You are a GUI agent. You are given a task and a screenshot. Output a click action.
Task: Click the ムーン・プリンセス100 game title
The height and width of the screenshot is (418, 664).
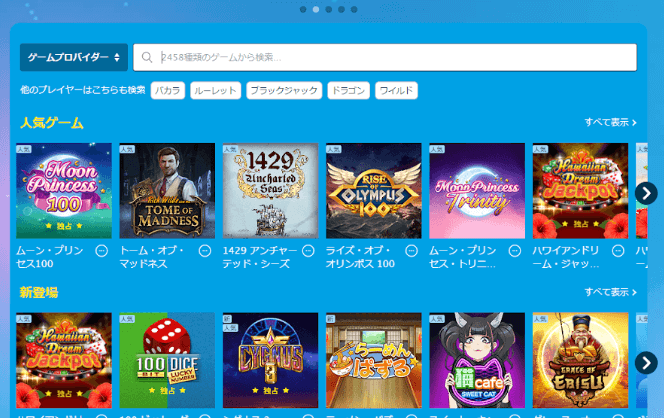50,257
